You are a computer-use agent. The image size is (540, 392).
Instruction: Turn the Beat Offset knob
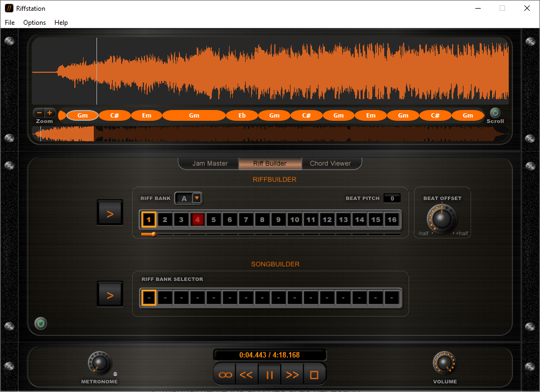pos(442,219)
